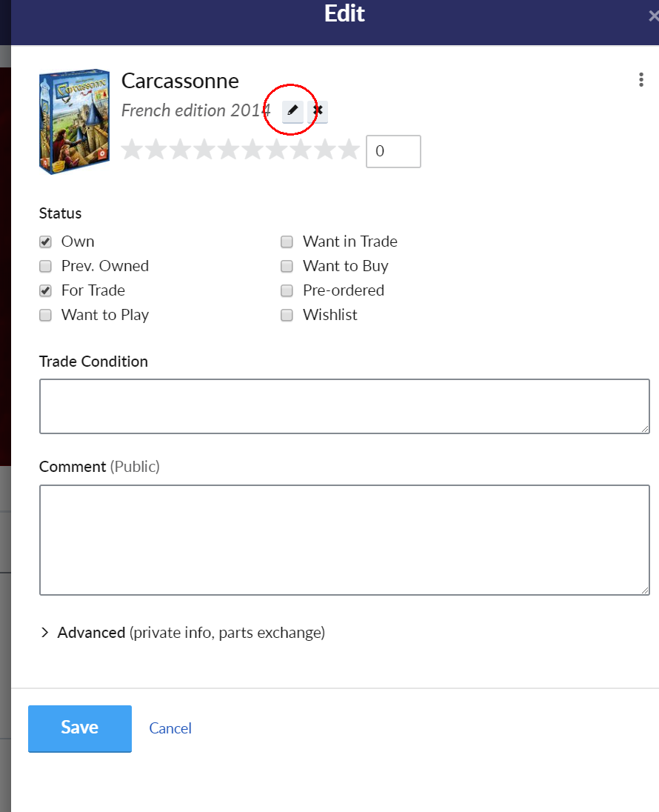Select the eighth rating star
The width and height of the screenshot is (659, 812).
pos(301,150)
